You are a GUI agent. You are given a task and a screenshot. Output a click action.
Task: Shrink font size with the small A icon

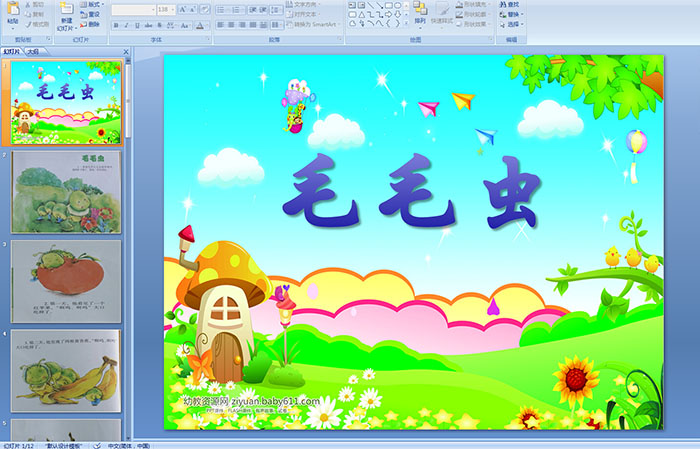[193, 9]
